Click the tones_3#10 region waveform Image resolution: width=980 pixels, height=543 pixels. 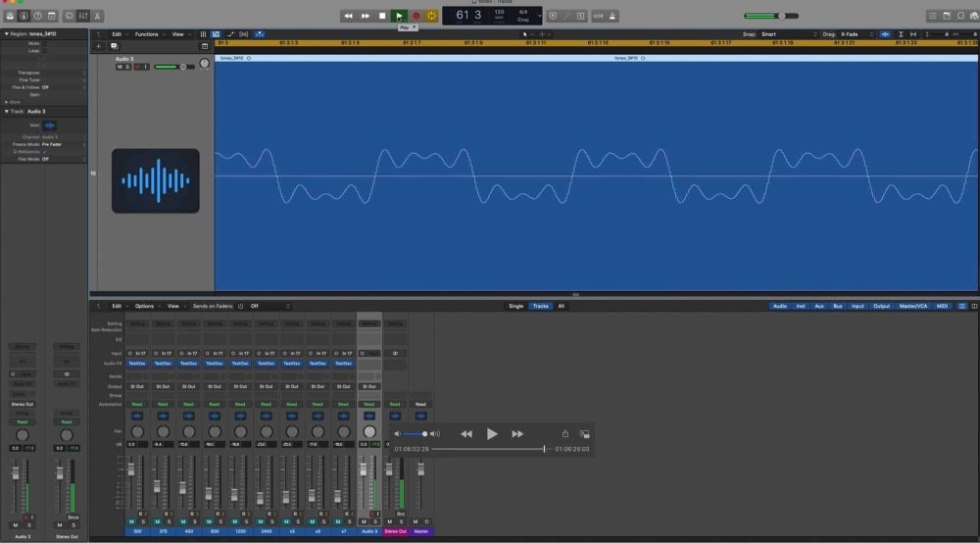(596, 176)
